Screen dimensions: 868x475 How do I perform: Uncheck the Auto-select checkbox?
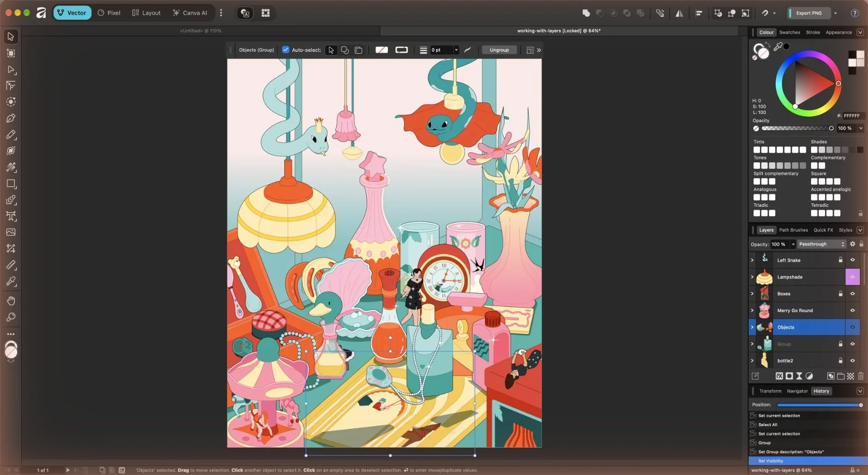286,50
